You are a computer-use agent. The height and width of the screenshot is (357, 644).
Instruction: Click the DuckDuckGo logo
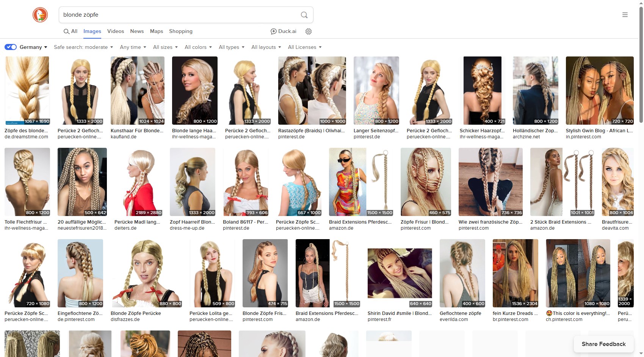[40, 15]
